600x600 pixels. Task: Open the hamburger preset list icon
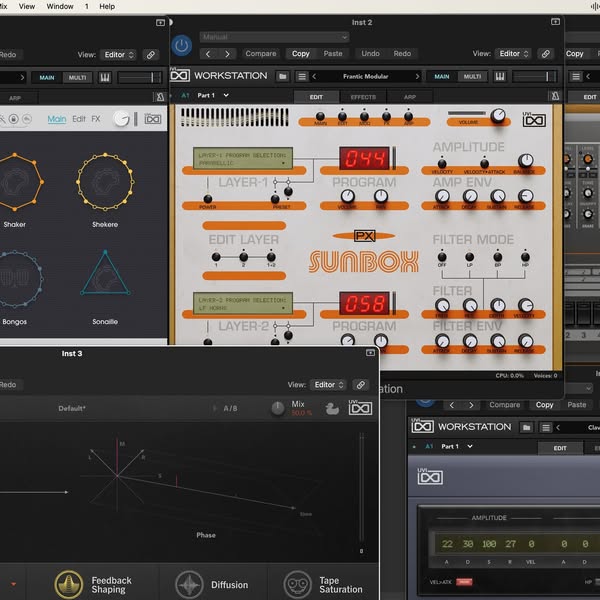click(x=300, y=76)
